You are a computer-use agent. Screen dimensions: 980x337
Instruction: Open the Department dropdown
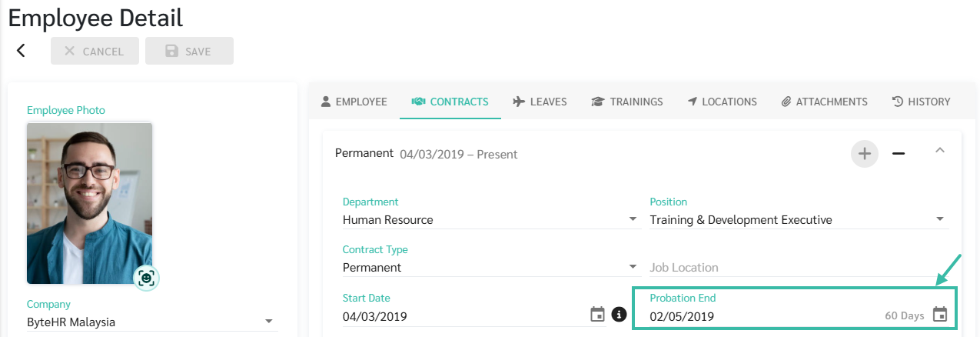[492, 220]
